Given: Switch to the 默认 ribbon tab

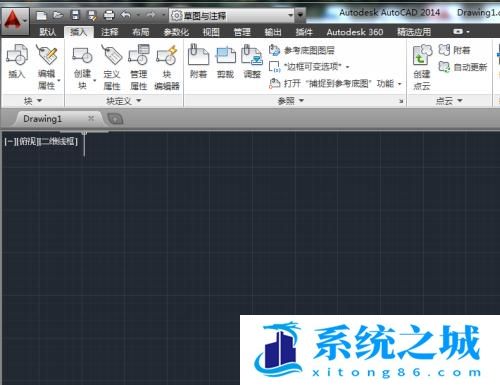Looking at the screenshot, I should [48, 32].
